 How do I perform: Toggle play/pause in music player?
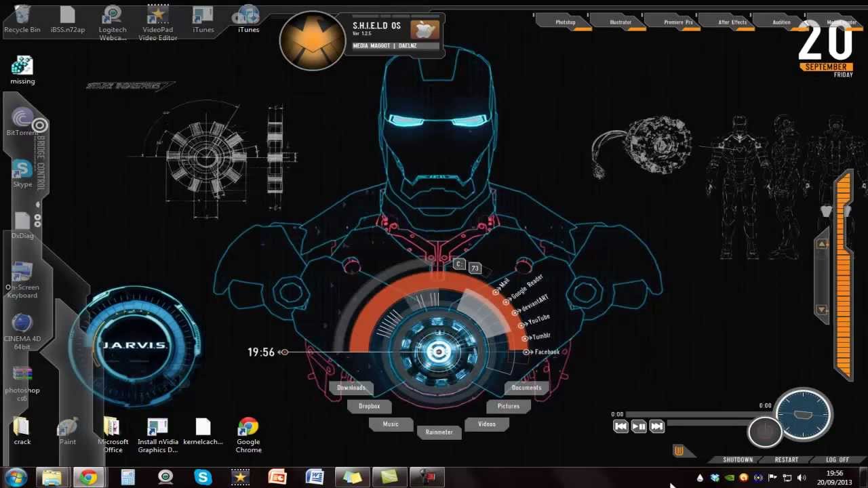[639, 426]
